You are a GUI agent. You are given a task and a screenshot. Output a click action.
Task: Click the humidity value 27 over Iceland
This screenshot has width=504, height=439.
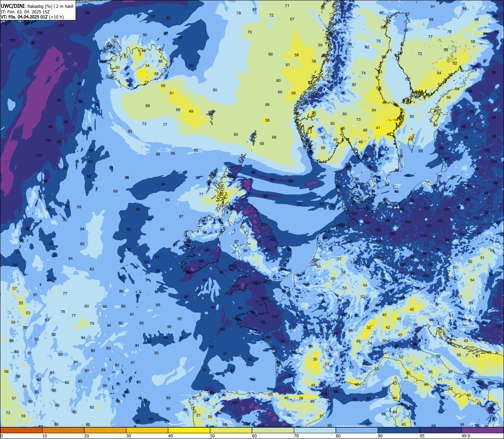pyautogui.click(x=146, y=83)
